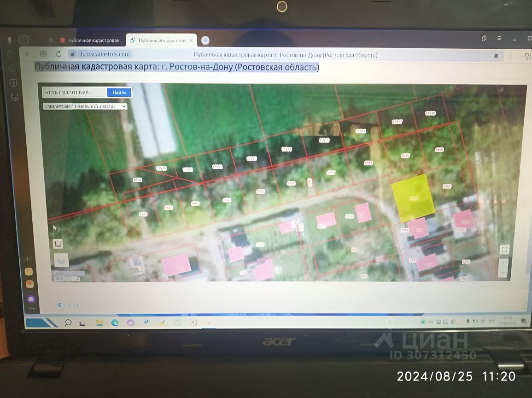
Task: Bookmark the page with the bookmark icon
Action: pos(496,56)
